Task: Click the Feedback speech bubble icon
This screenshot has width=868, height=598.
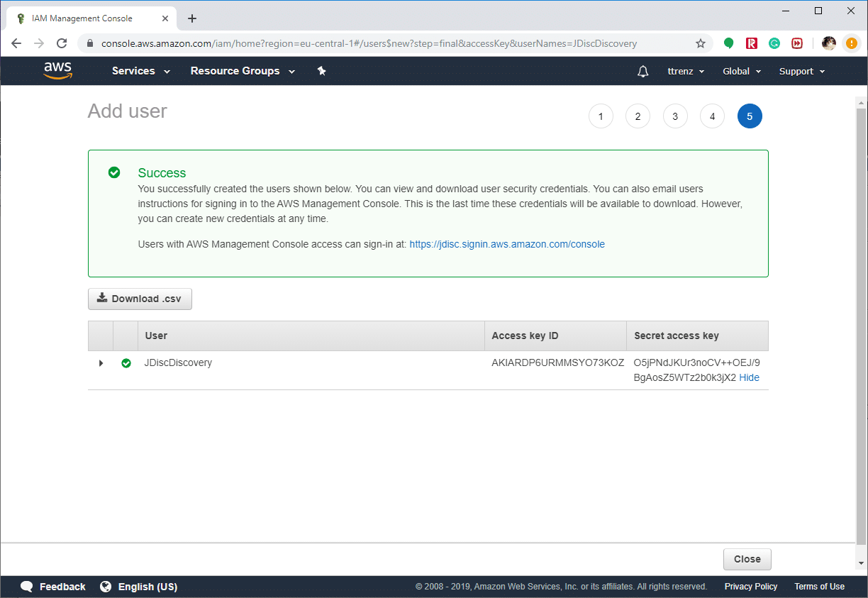Action: point(26,587)
